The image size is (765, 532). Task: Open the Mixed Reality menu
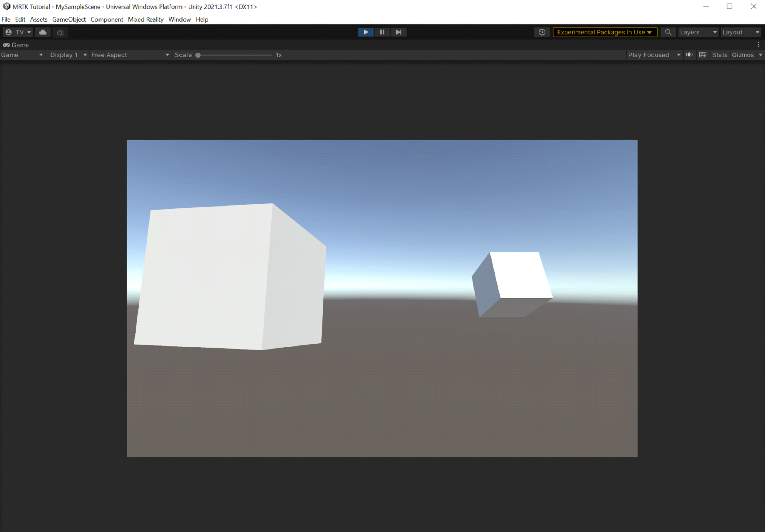coord(147,19)
